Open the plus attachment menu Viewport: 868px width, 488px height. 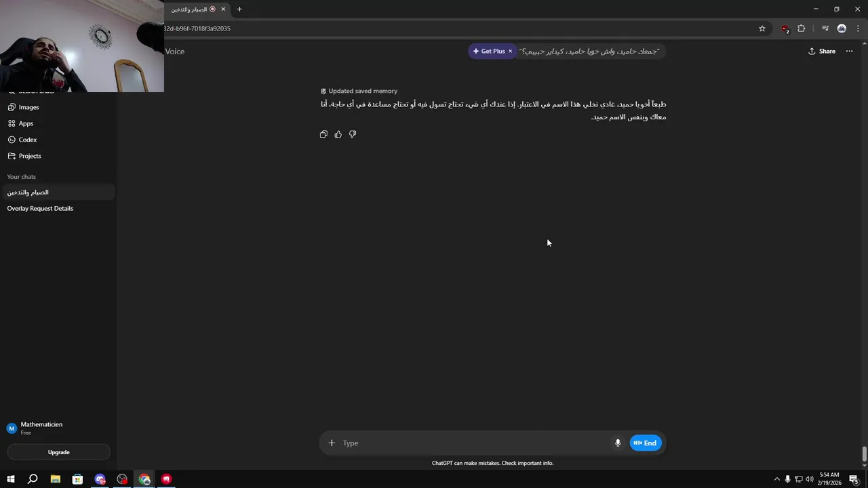point(332,443)
